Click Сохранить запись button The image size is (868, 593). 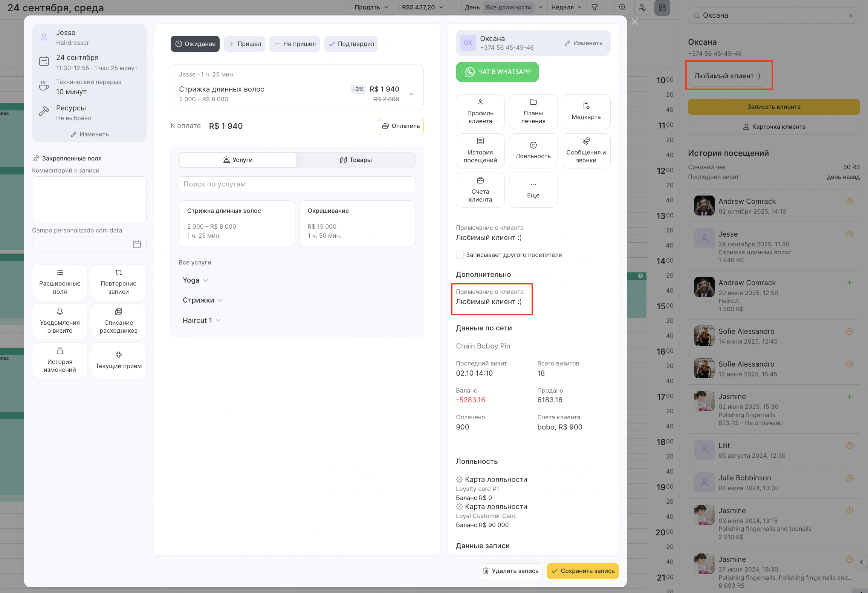tap(582, 571)
